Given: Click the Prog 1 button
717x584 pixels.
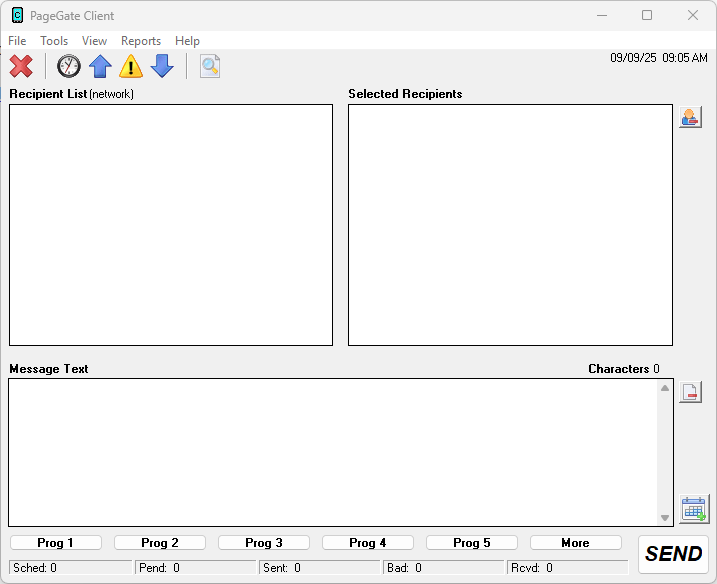Looking at the screenshot, I should click(55, 543).
